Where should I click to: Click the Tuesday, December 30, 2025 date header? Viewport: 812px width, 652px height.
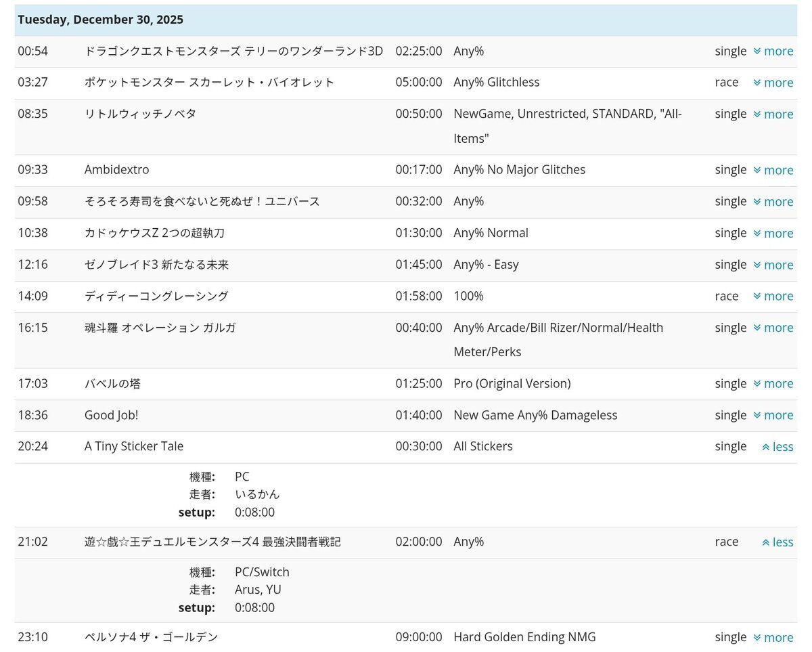coord(100,20)
